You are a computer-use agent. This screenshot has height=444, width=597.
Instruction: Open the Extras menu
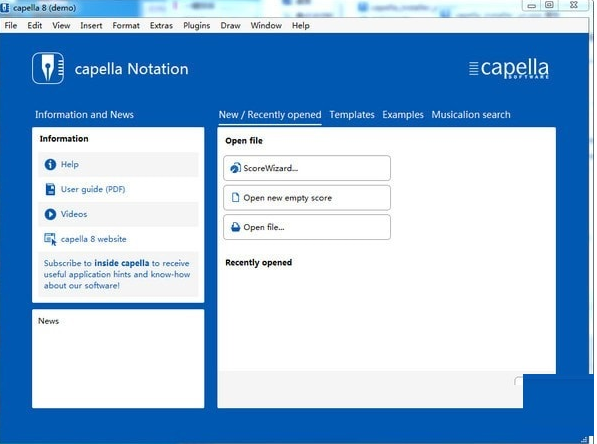161,26
